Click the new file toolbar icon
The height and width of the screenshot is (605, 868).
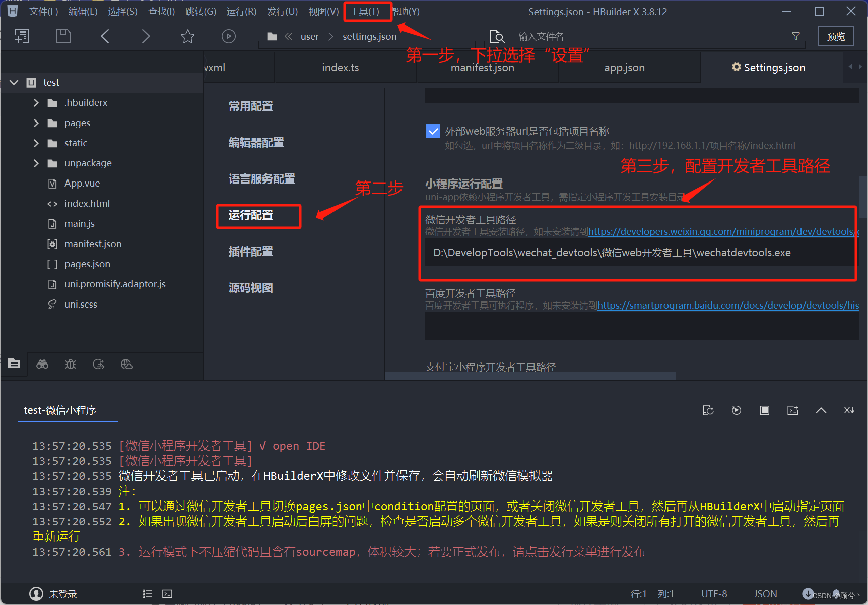point(22,36)
